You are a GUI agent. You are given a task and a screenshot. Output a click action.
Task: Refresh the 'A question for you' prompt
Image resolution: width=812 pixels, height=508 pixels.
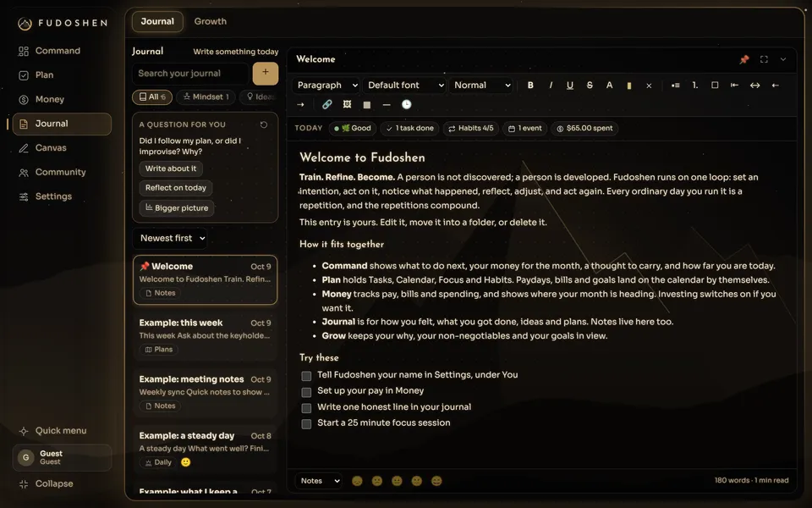(x=264, y=124)
